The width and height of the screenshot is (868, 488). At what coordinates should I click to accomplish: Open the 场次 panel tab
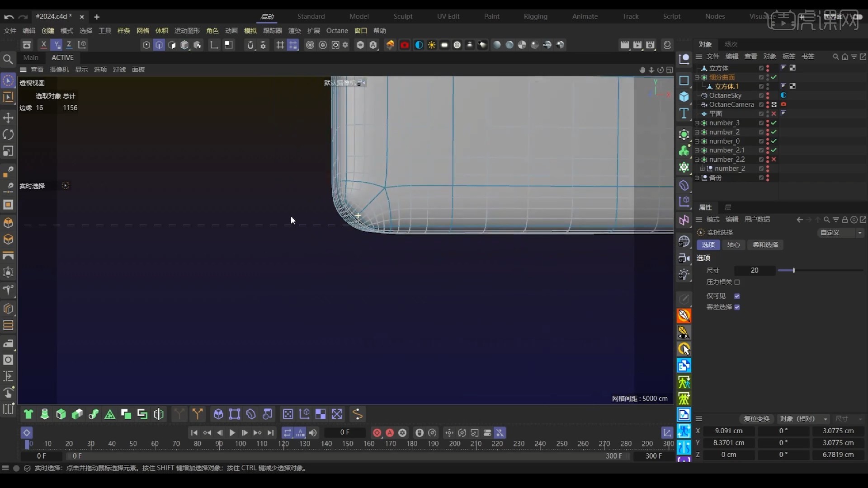tap(731, 44)
